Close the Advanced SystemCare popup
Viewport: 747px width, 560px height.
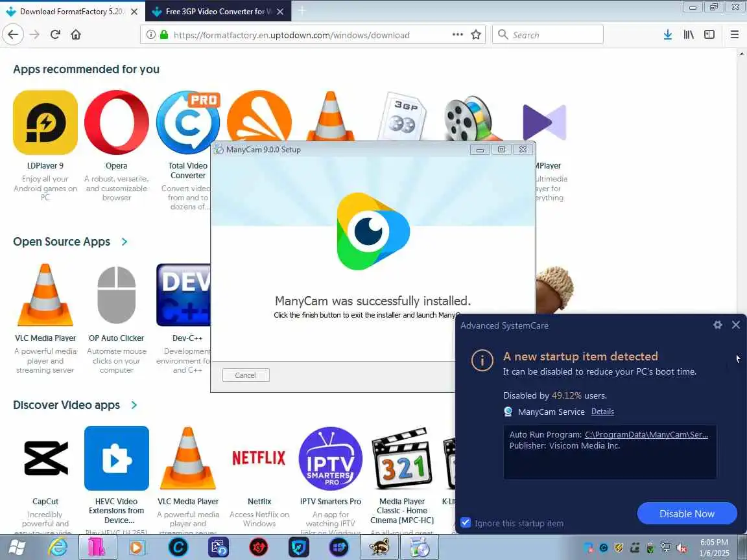[x=736, y=325]
